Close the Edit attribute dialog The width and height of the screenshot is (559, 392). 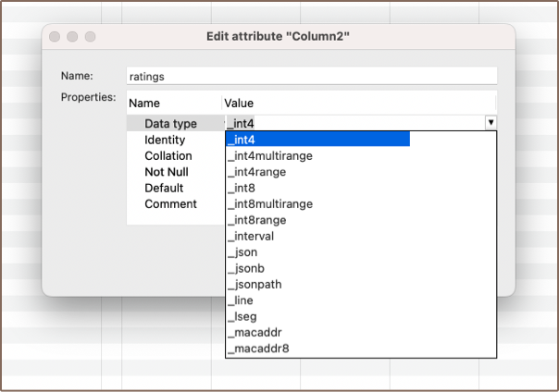point(54,36)
